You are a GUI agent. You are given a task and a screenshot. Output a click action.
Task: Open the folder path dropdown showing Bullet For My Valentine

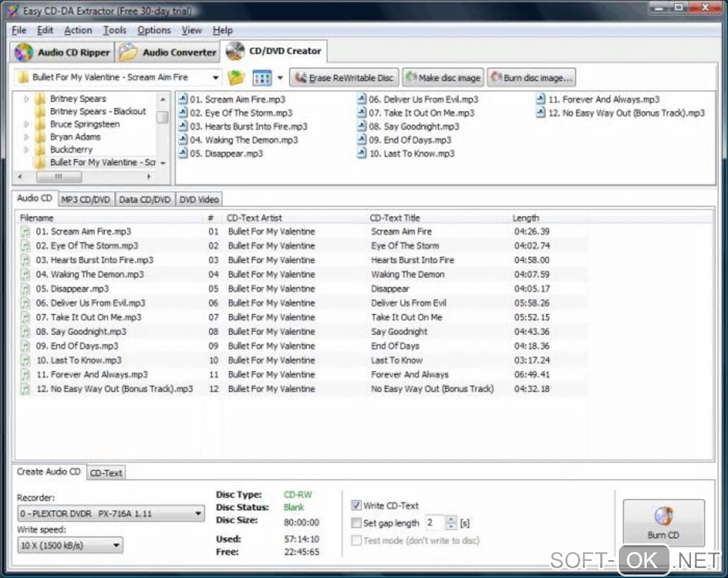pos(216,78)
